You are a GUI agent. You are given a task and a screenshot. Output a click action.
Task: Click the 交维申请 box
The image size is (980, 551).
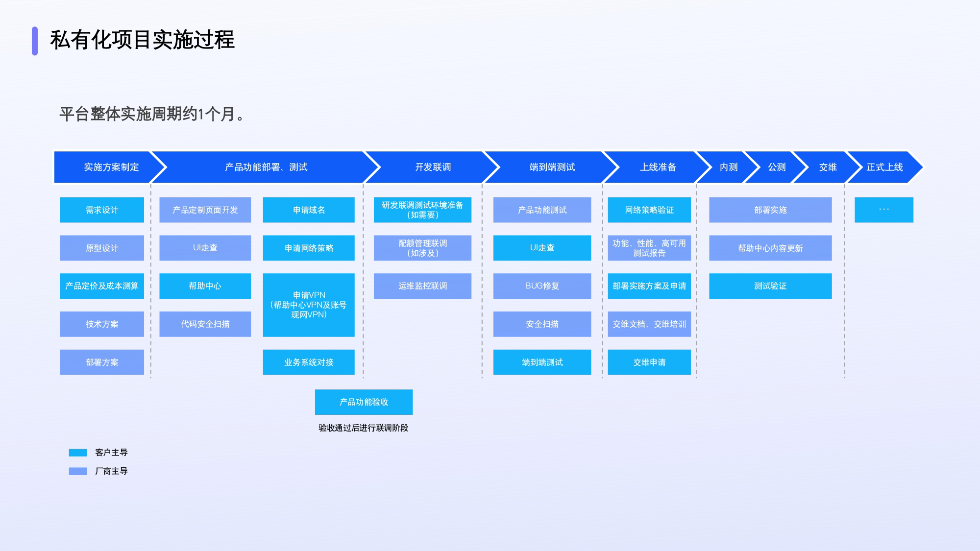(649, 362)
